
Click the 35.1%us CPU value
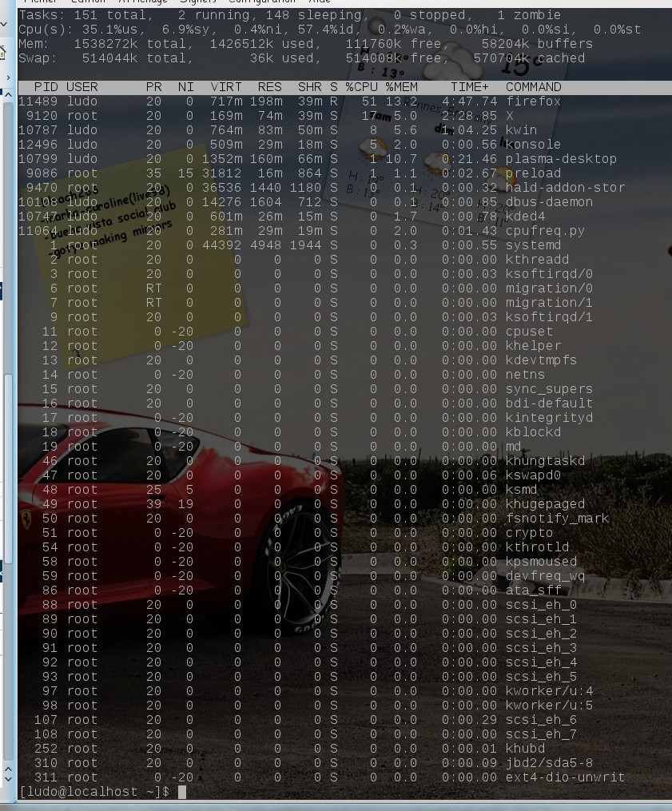[113, 30]
